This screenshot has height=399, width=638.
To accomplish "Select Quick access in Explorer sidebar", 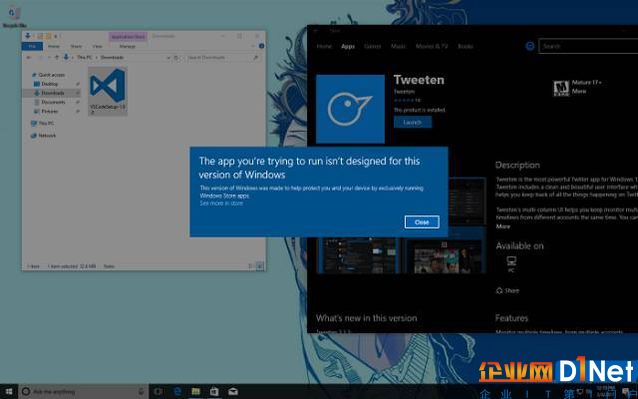I will (x=48, y=75).
